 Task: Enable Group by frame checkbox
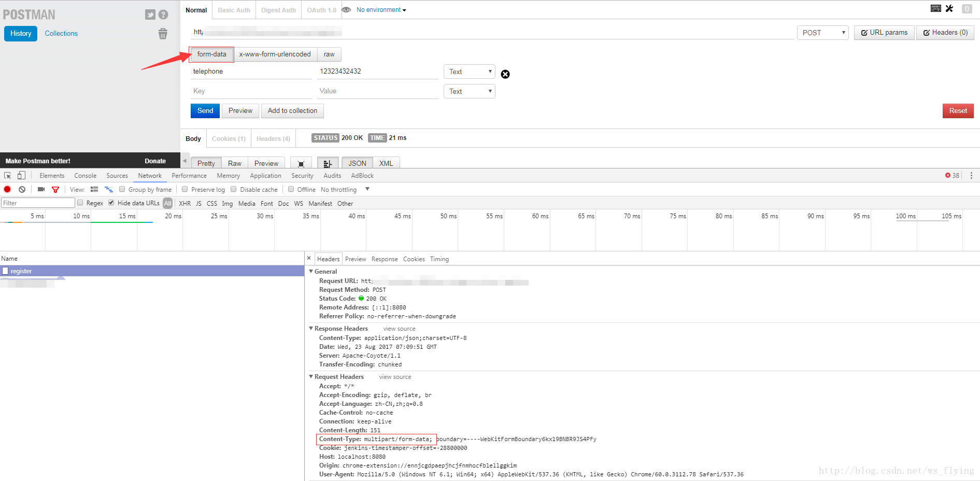(x=122, y=189)
